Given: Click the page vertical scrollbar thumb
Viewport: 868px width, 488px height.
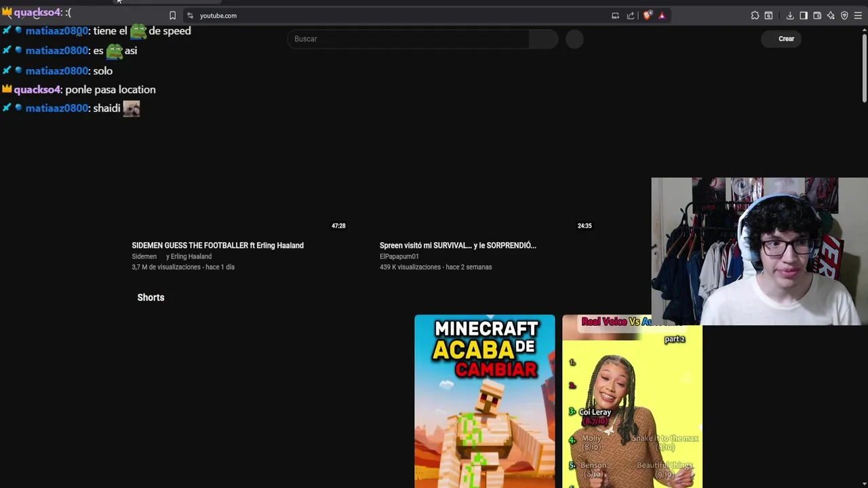Looking at the screenshot, I should pos(864,68).
